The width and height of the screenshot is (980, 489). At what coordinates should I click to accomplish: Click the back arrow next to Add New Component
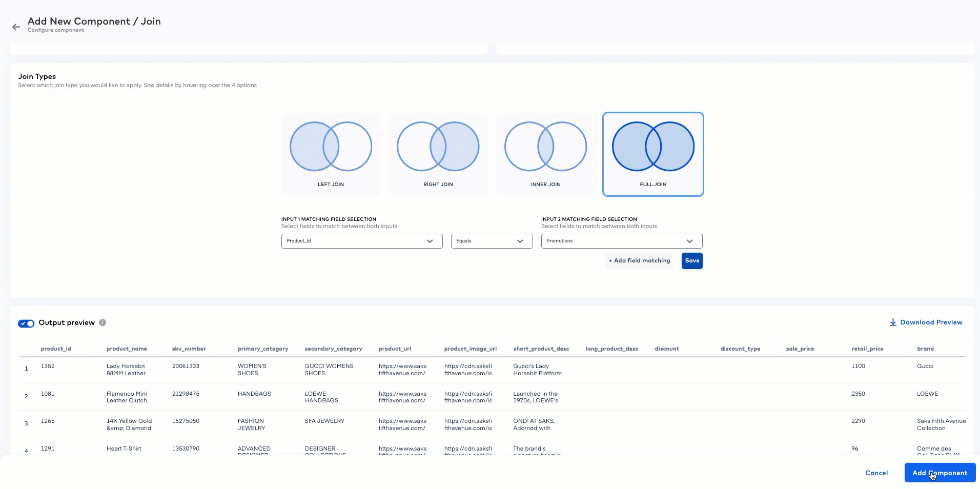coord(16,27)
